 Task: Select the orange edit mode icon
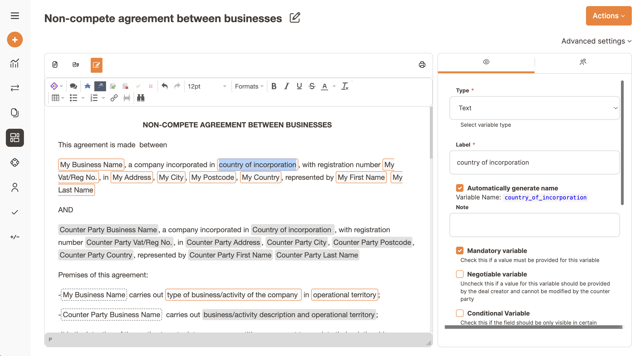pyautogui.click(x=96, y=65)
